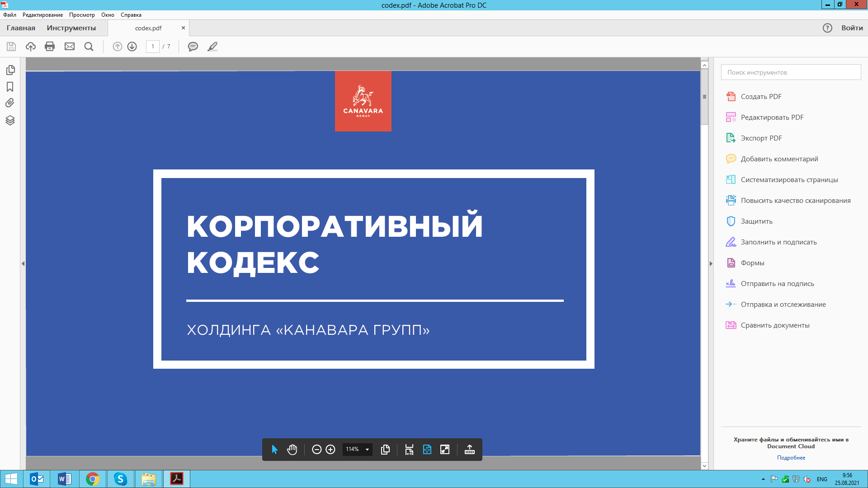
Task: Switch to the Инструменты tab
Action: (x=71, y=28)
